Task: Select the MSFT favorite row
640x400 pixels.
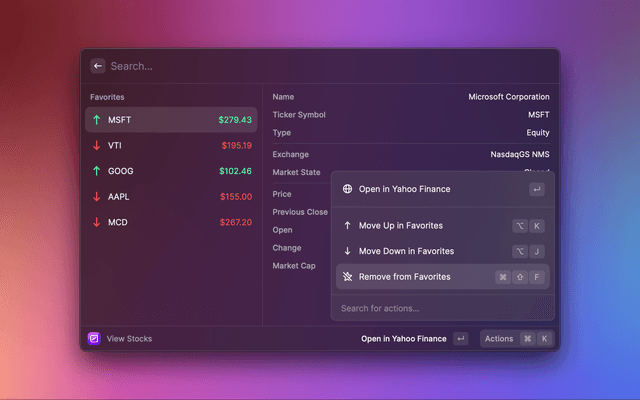Action: pyautogui.click(x=170, y=120)
